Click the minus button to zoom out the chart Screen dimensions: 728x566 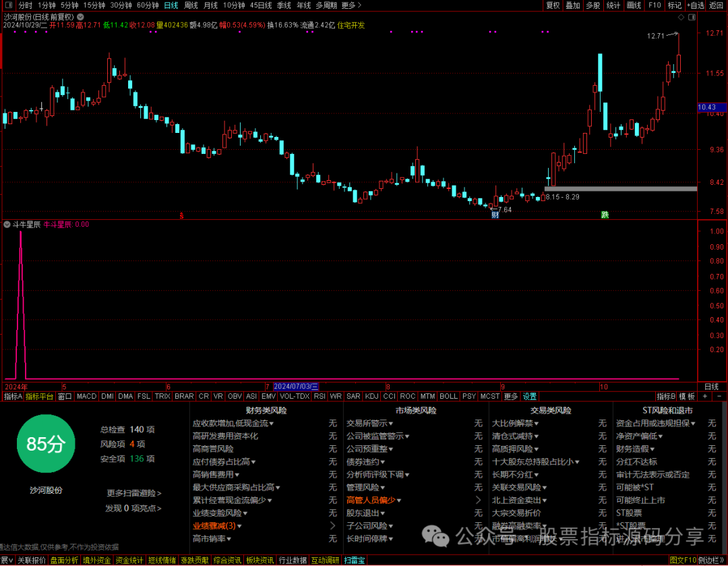click(x=719, y=397)
